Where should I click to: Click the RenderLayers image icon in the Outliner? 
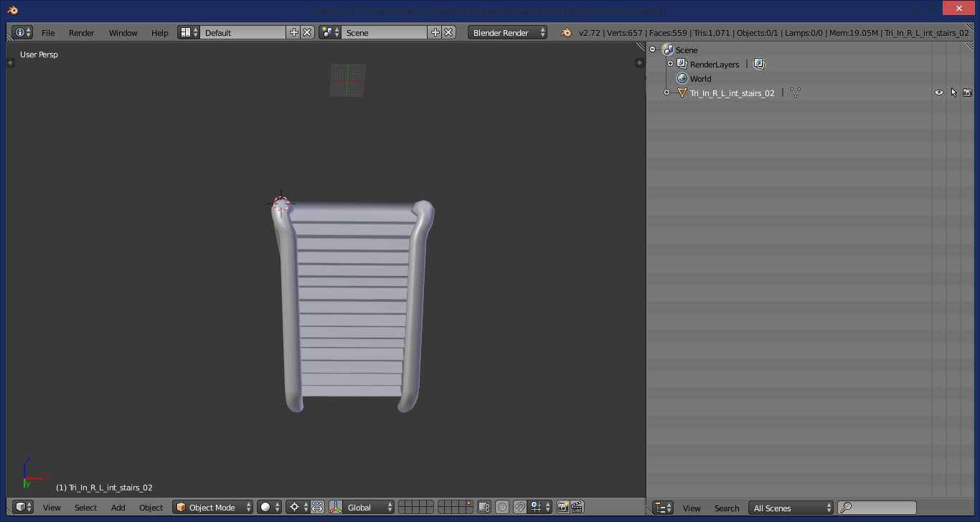pos(759,64)
